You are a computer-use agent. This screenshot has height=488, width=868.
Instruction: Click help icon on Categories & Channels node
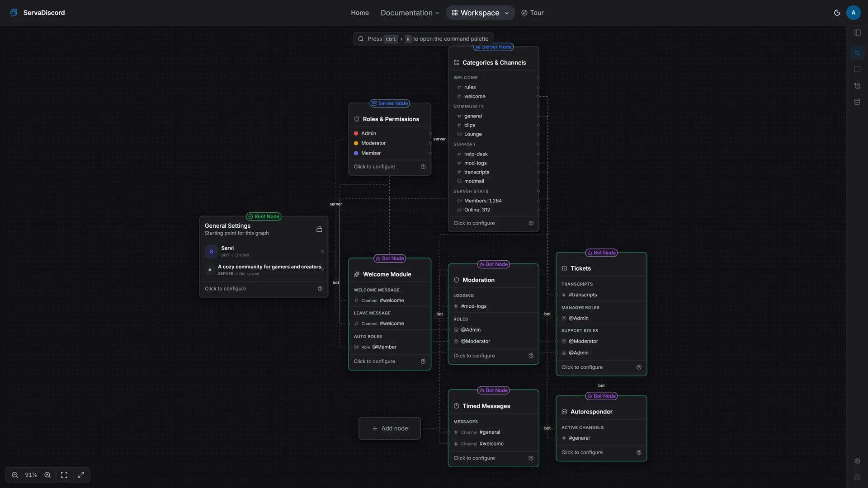(x=531, y=223)
